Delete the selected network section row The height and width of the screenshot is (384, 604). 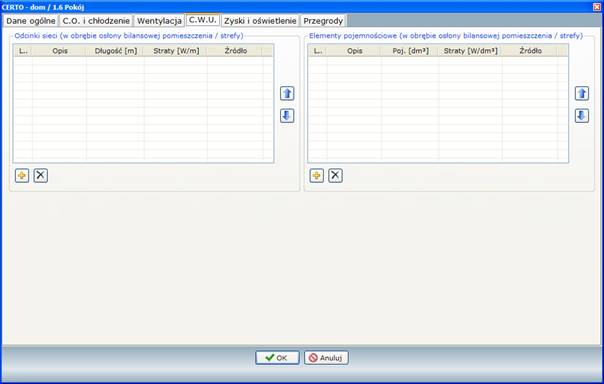[x=40, y=176]
